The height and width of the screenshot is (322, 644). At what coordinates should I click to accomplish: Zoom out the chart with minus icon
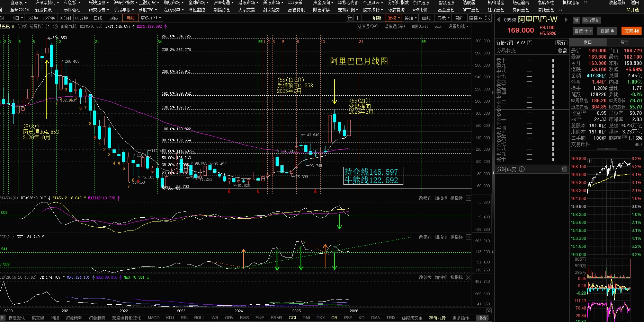[365, 18]
